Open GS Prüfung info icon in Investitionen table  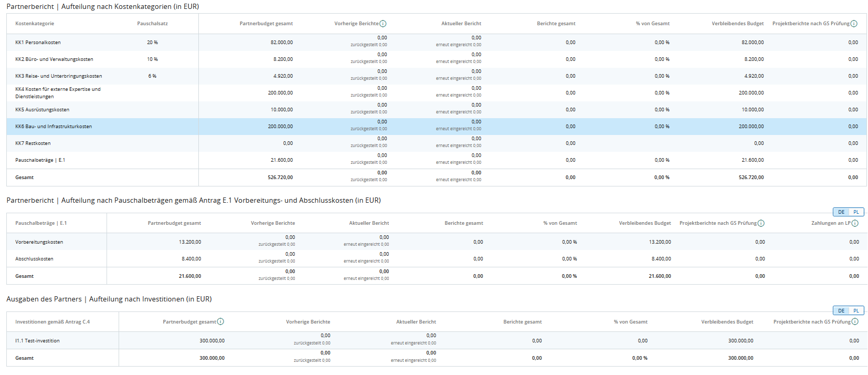[855, 321]
